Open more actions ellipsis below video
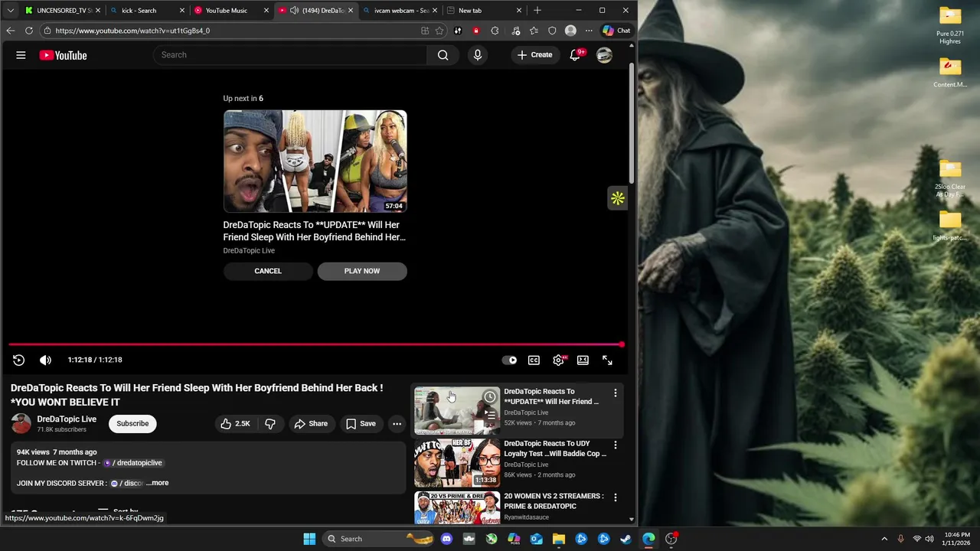This screenshot has width=980, height=551. click(397, 423)
